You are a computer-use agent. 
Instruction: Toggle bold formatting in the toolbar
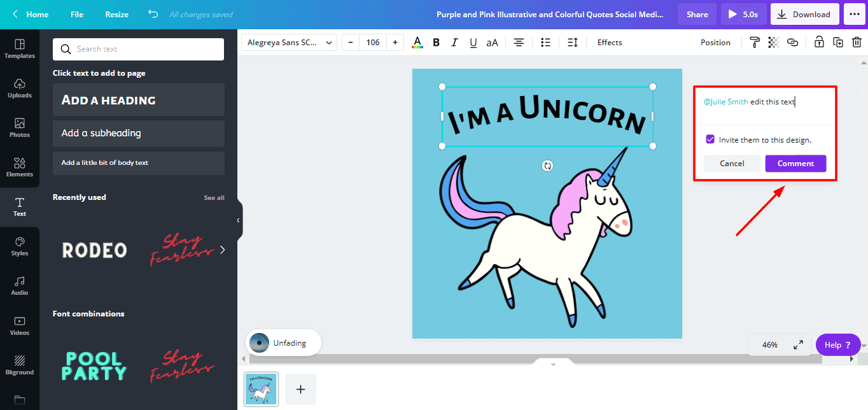pyautogui.click(x=436, y=43)
